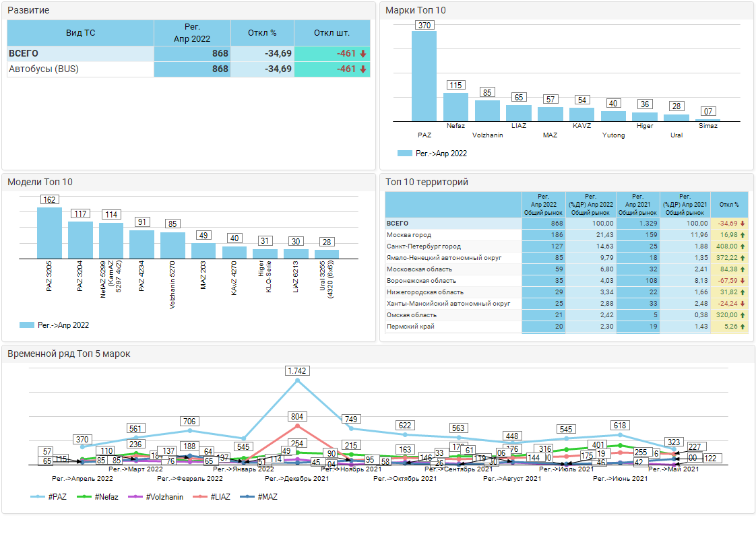Toggle the #PAZ series in the legend
Viewport: 756px width, 534px height.
pos(49,497)
